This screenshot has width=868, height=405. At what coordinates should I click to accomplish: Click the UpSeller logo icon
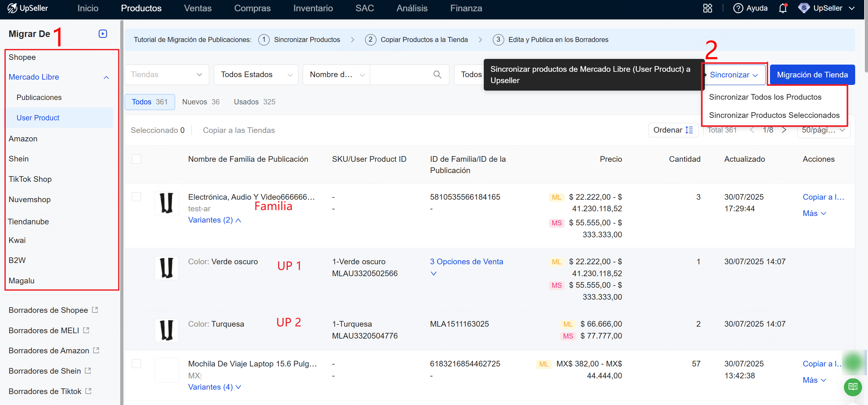(x=12, y=8)
